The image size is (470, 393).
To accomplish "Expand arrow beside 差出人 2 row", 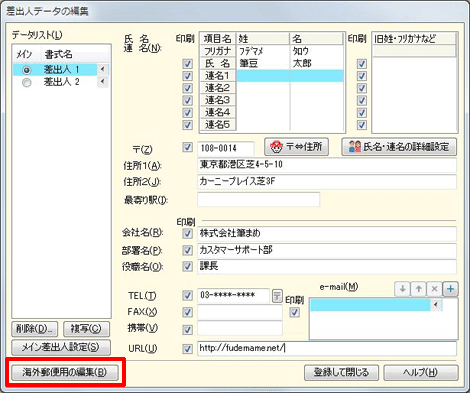I will [x=102, y=81].
